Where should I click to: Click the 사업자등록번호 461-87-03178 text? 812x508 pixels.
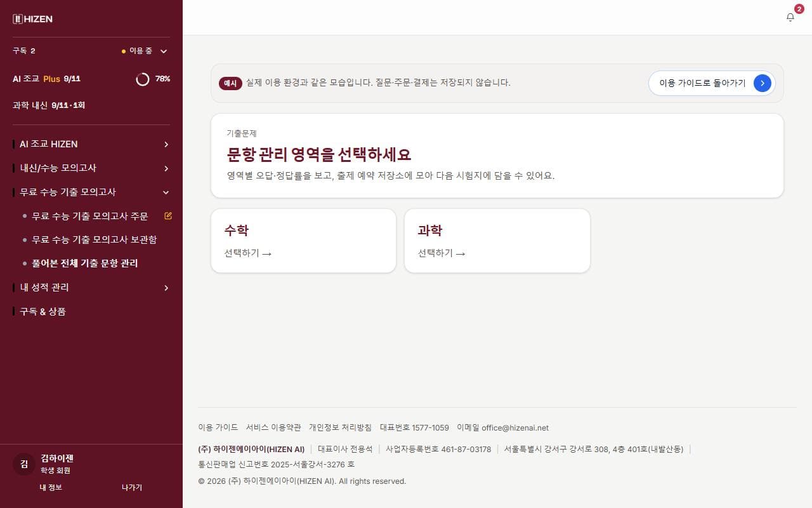438,449
